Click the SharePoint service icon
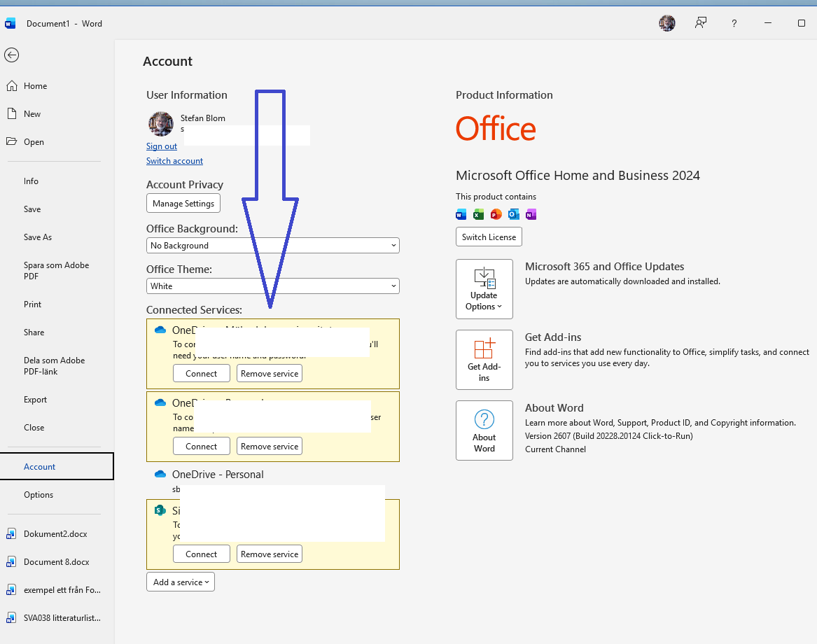Viewport: 817px width, 644px height. click(x=160, y=510)
